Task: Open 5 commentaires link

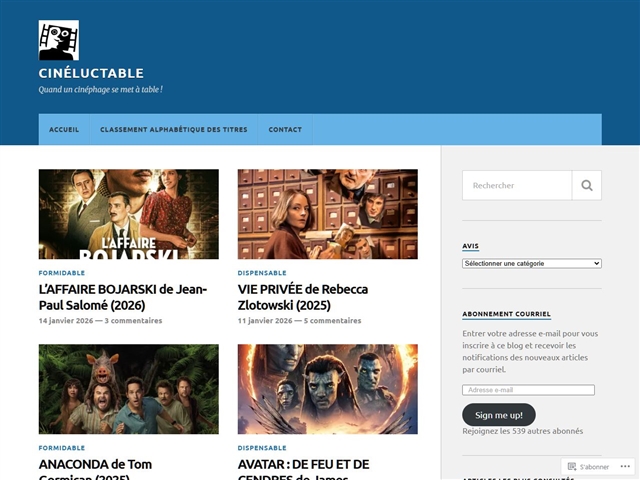Action: tap(333, 320)
